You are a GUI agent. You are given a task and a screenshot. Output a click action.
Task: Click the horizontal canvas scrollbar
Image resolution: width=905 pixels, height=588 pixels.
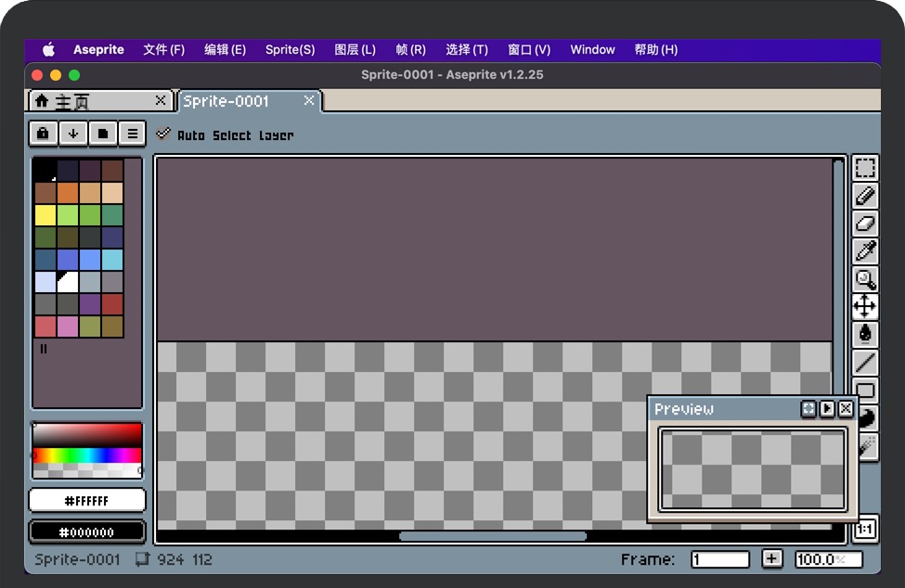(x=493, y=536)
